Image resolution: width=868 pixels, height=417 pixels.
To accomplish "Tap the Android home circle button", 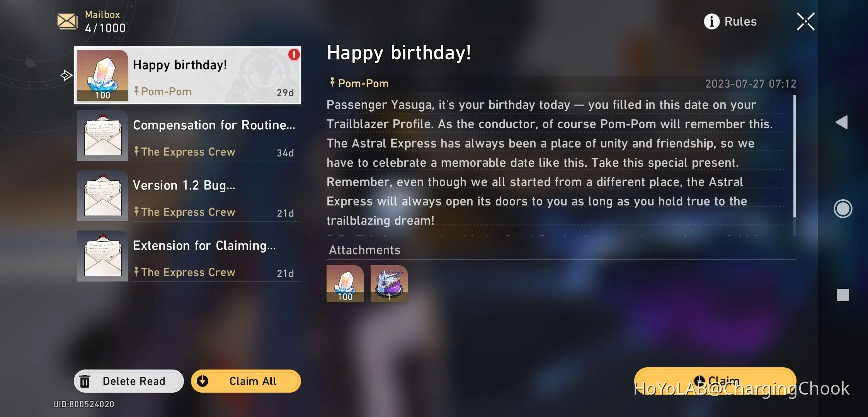I will (x=843, y=209).
